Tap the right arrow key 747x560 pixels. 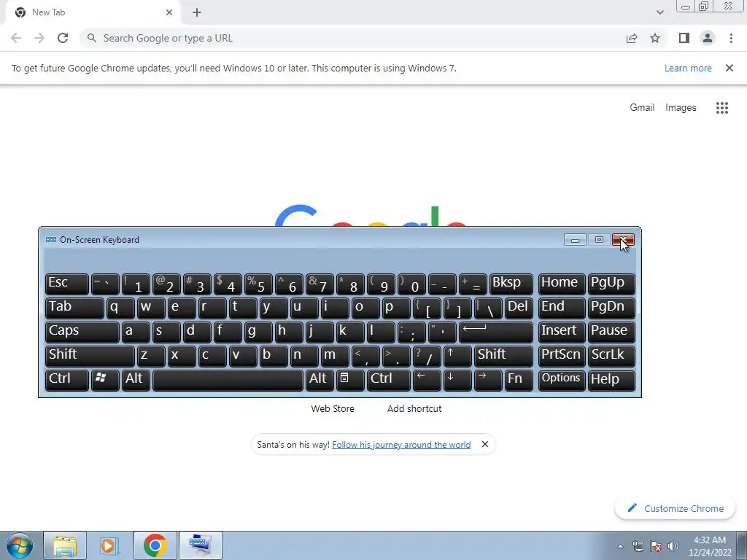pos(488,380)
